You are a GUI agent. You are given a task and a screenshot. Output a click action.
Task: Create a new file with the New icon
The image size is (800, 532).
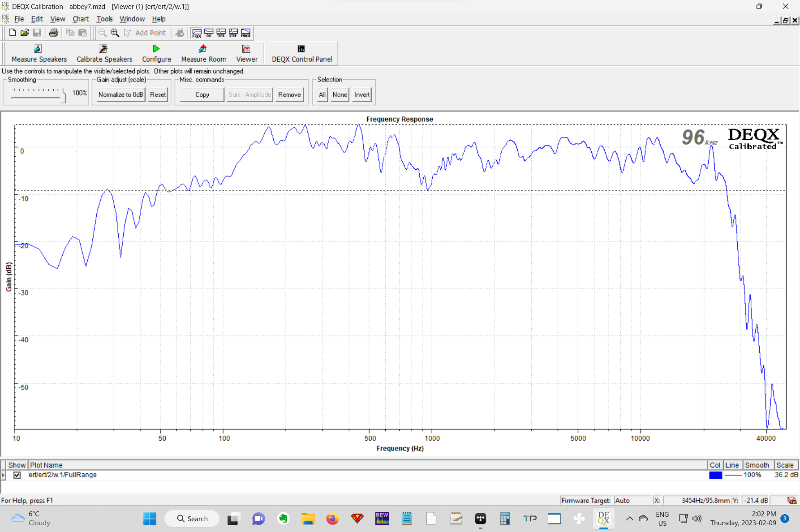(x=13, y=33)
